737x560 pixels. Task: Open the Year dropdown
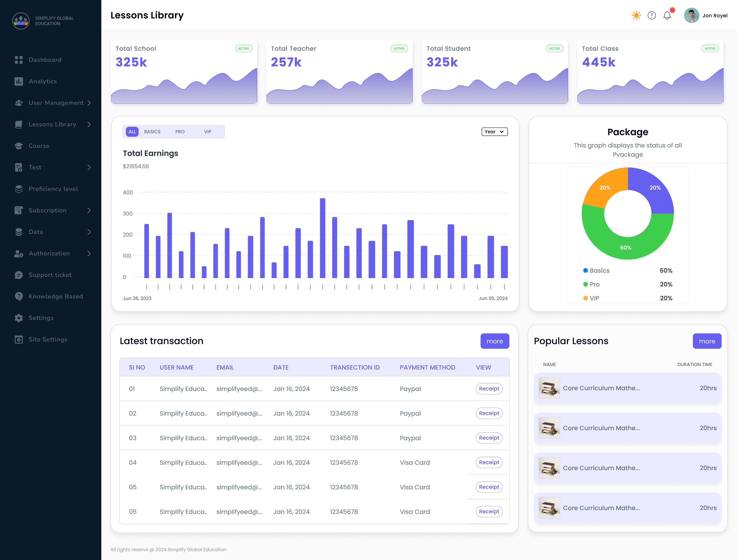(x=494, y=132)
